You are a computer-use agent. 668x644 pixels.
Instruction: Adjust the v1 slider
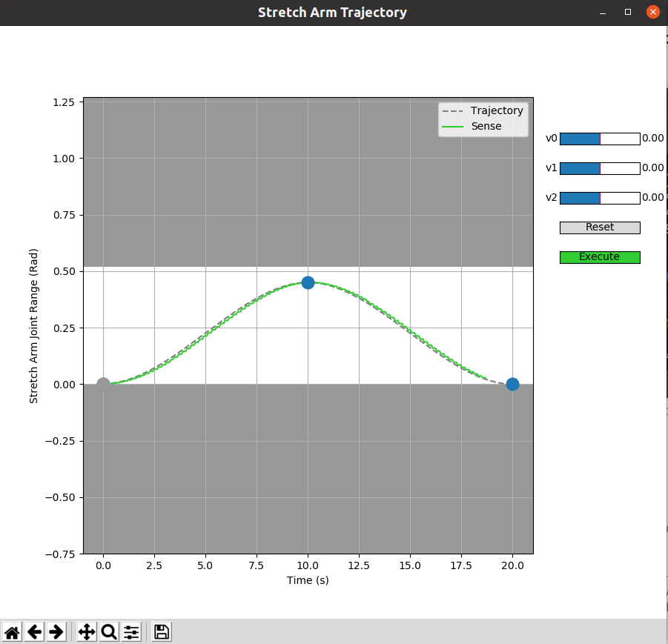point(600,168)
